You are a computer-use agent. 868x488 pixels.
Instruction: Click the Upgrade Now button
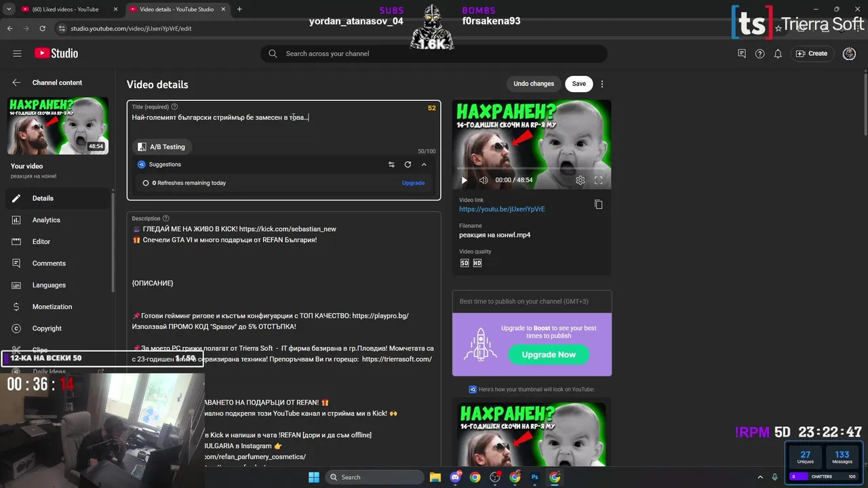[549, 354]
